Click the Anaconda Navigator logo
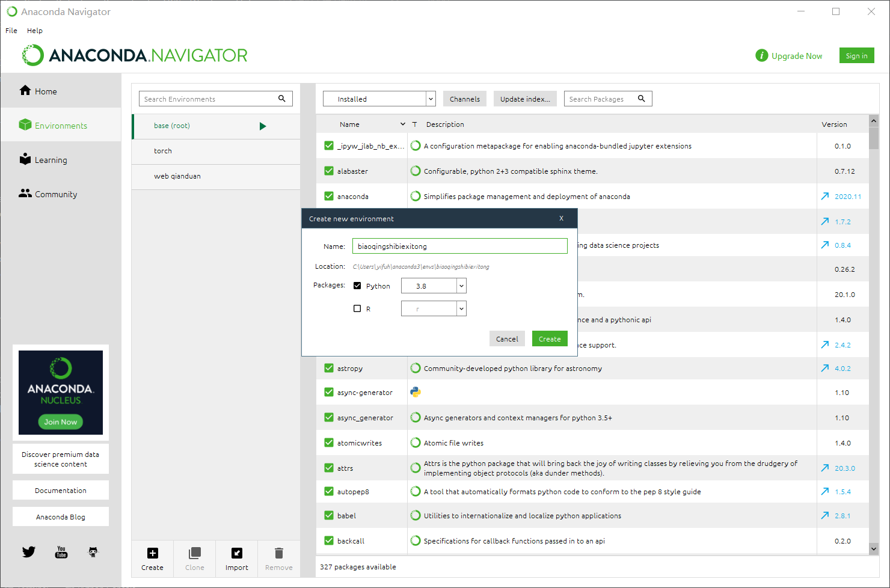890x588 pixels. point(135,55)
